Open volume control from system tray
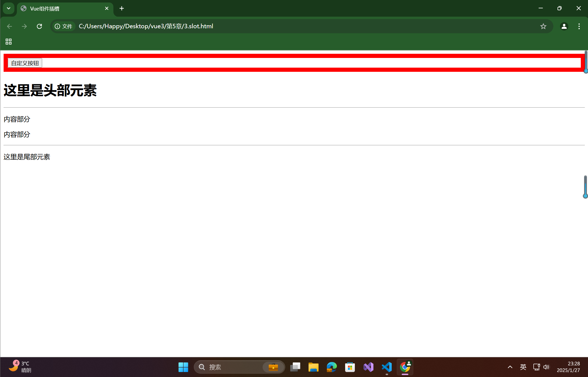This screenshot has height=377, width=588. pyautogui.click(x=546, y=367)
